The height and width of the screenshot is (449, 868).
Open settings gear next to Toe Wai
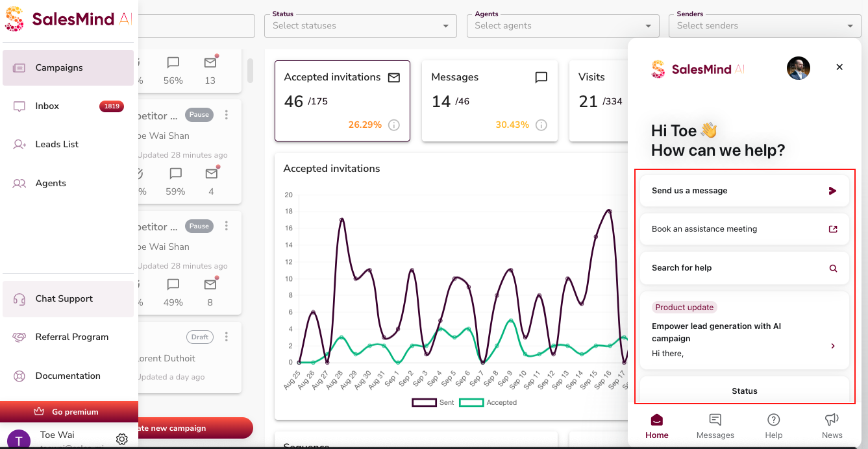tap(121, 439)
